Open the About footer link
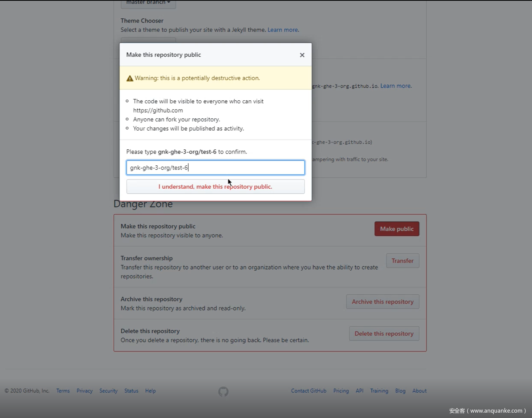The height and width of the screenshot is (418, 532). (x=419, y=391)
